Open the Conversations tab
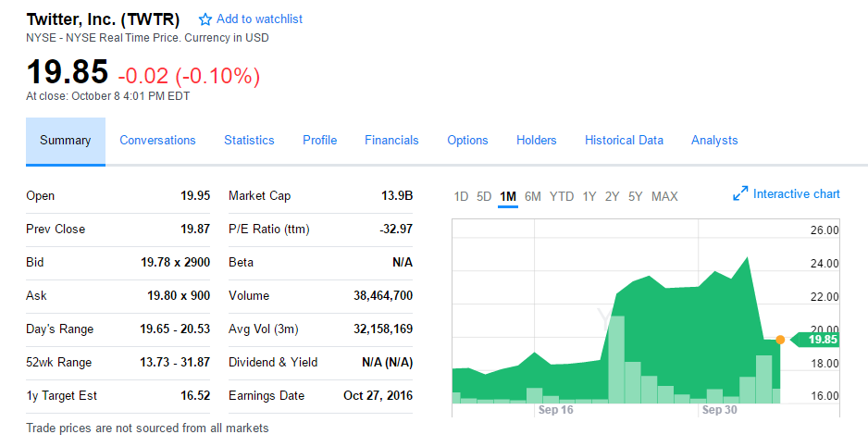 157,140
